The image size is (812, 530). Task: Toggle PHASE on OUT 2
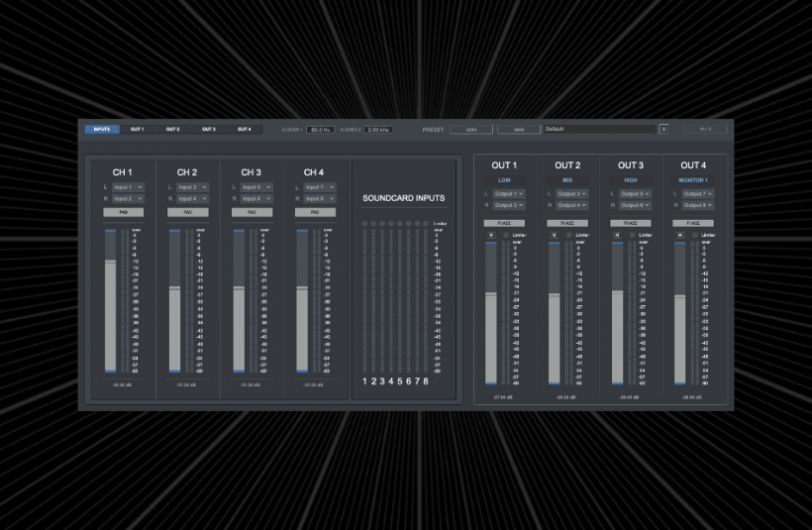pyautogui.click(x=567, y=223)
